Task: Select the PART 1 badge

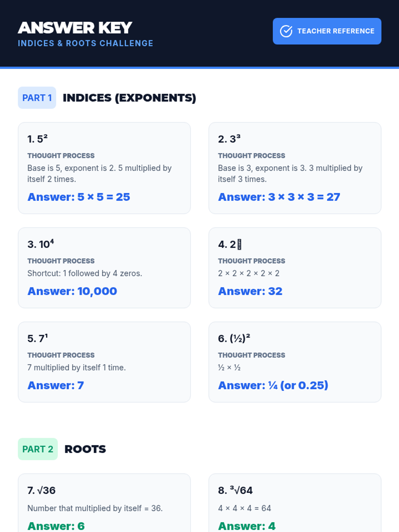Action: (x=37, y=98)
